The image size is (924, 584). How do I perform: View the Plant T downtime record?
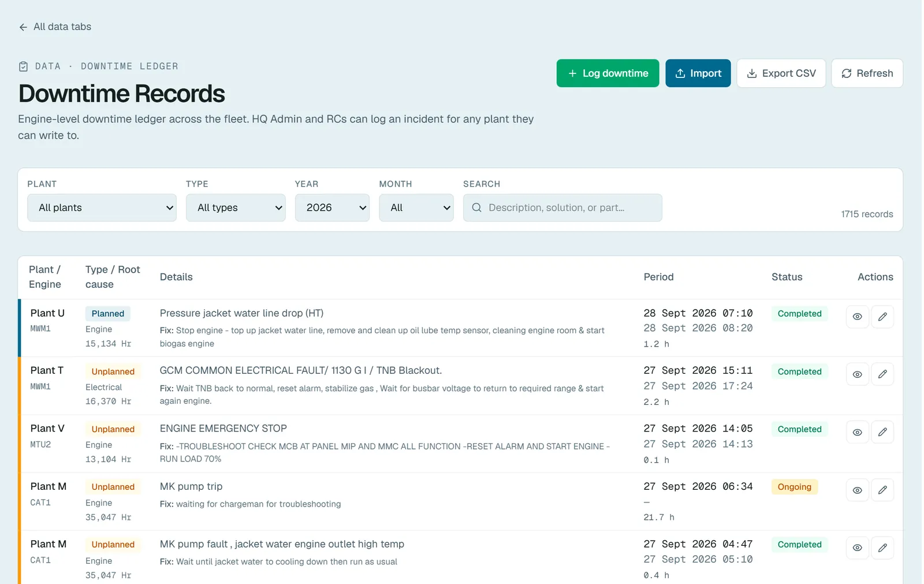pos(857,374)
